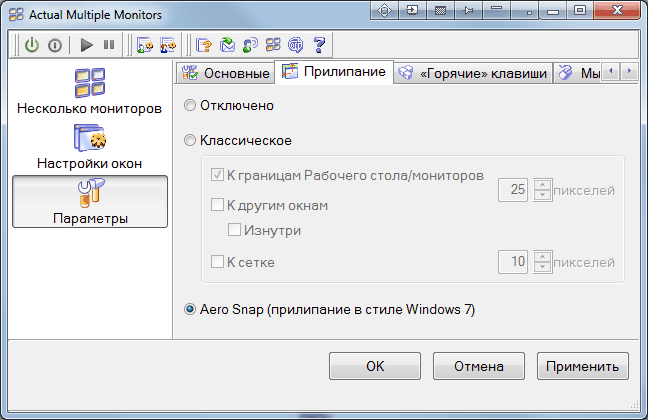The height and width of the screenshot is (420, 648).
Task: Click the Actual Multiple Monitors title icon
Action: pyautogui.click(x=16, y=14)
